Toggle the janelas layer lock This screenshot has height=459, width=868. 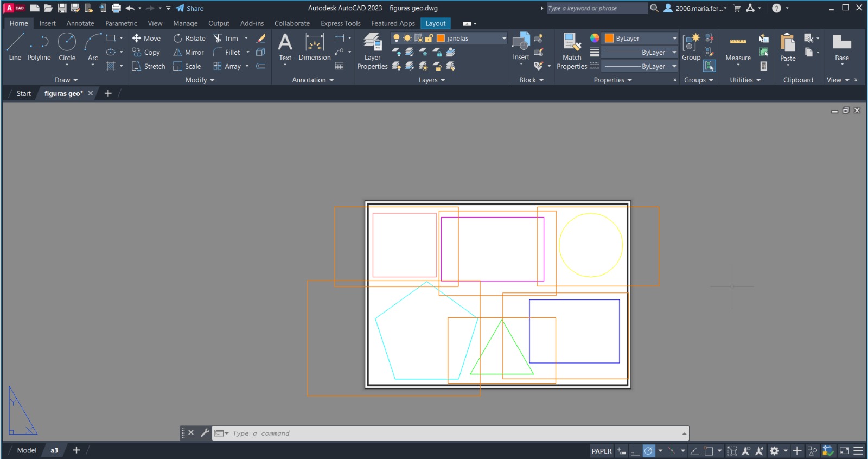point(429,38)
